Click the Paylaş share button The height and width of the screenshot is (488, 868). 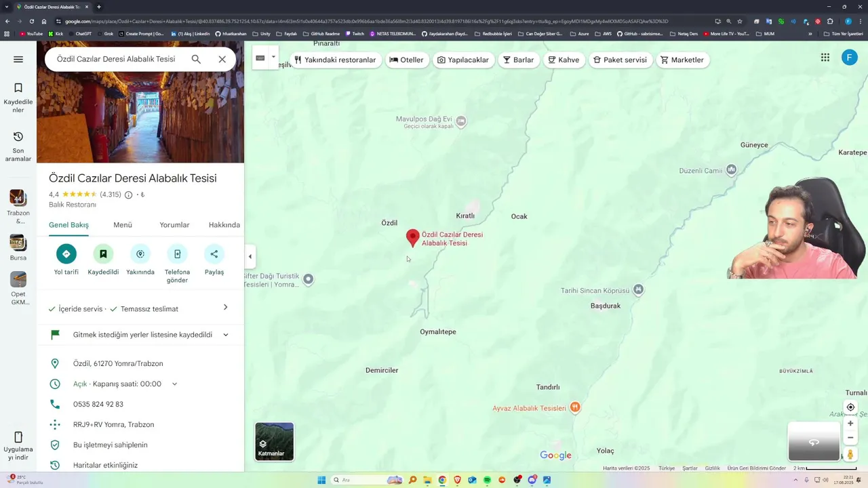(x=214, y=260)
